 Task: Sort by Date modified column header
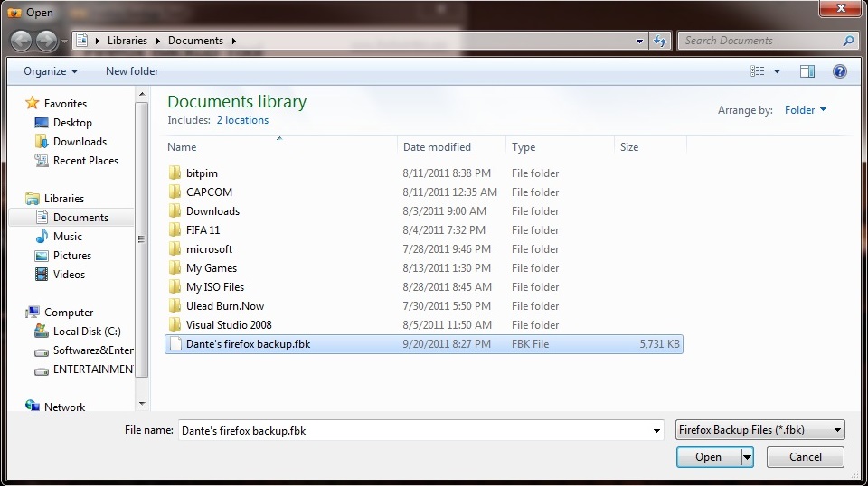coord(437,147)
